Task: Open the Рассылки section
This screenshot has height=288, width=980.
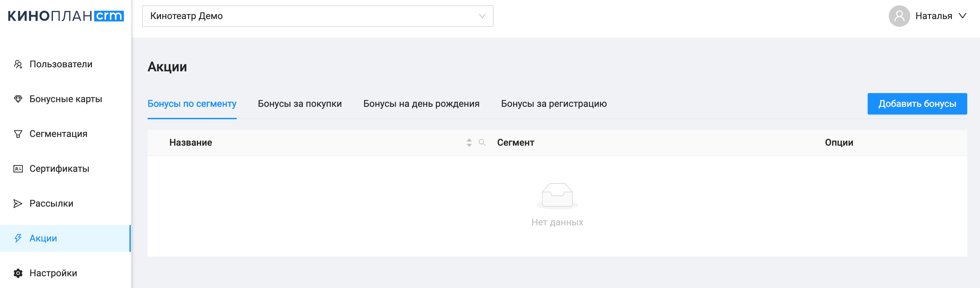Action: pos(65,204)
